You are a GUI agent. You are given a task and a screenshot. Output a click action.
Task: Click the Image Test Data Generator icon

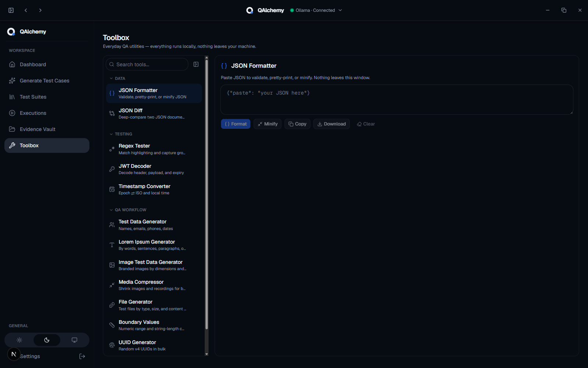point(112,265)
